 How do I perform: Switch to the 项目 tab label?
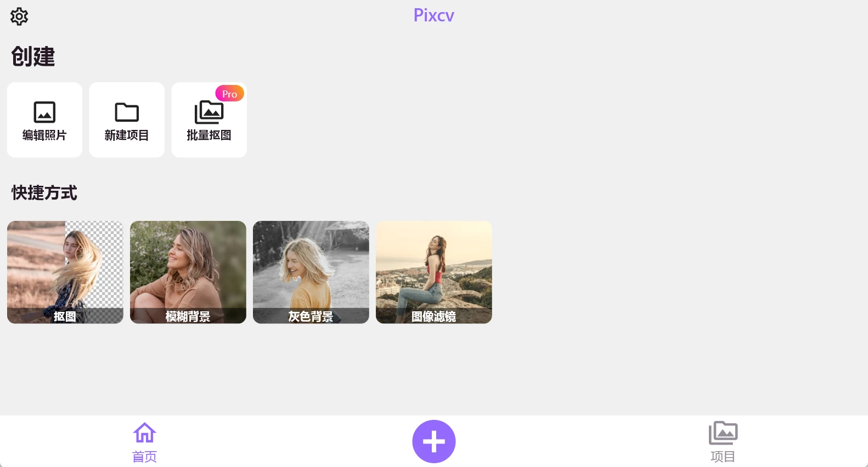723,457
